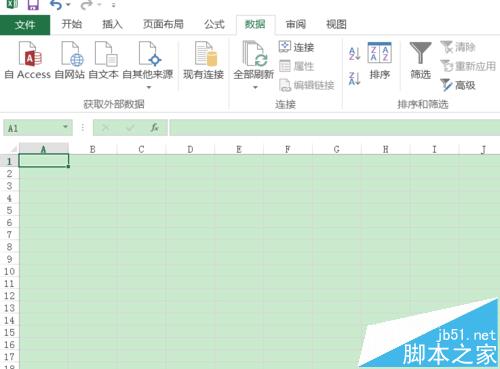500x369 pixels.
Task: Click the Redo arrow icon
Action: tap(87, 5)
